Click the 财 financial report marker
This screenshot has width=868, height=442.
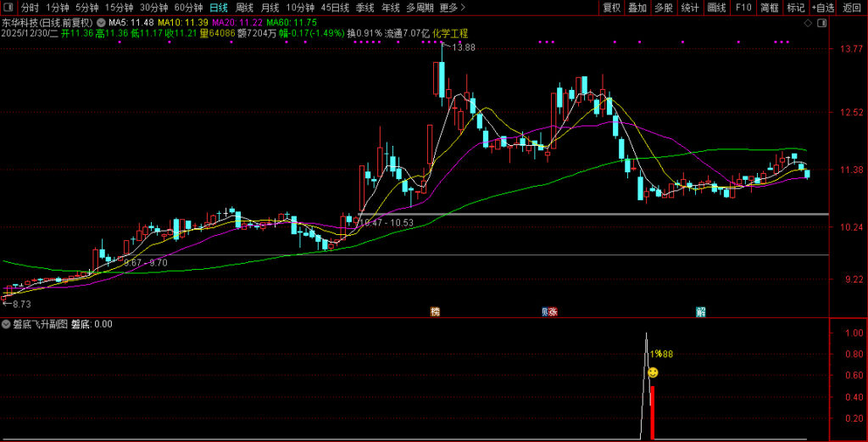coord(546,311)
